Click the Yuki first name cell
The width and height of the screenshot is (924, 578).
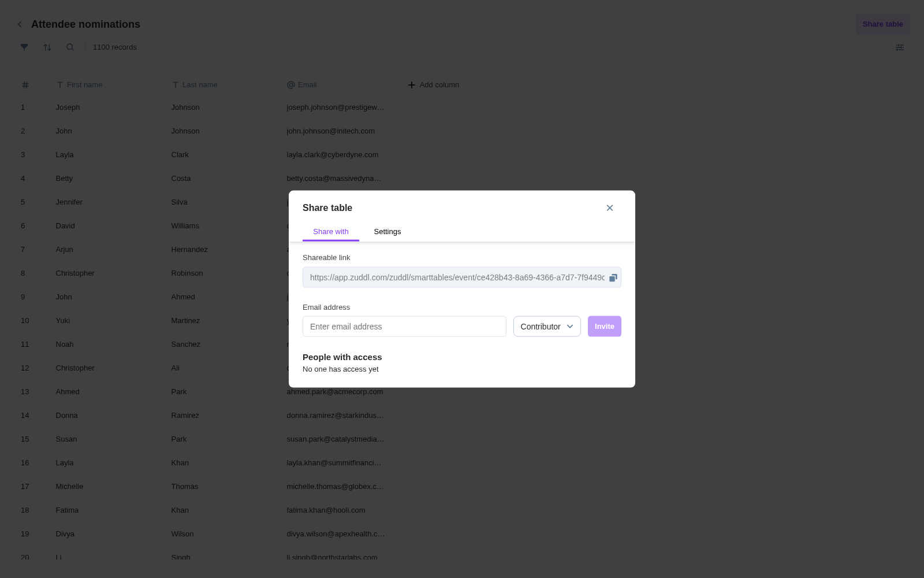click(x=107, y=321)
